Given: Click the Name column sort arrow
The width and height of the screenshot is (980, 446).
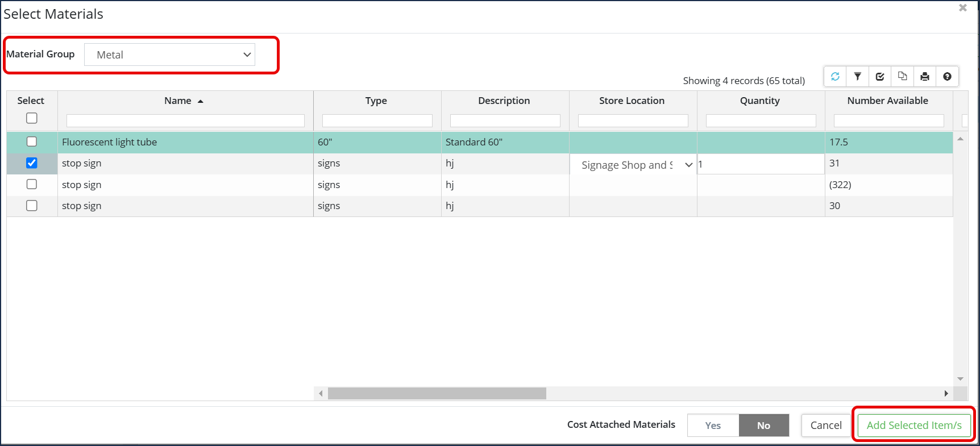Looking at the screenshot, I should (200, 101).
